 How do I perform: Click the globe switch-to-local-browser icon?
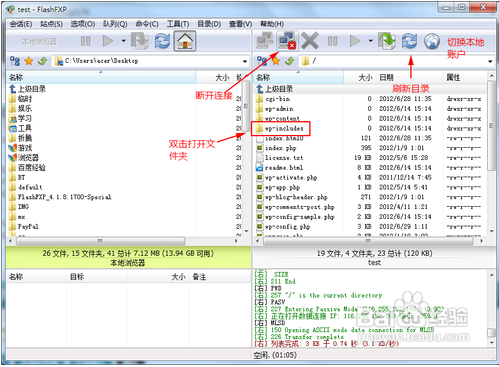click(x=432, y=41)
